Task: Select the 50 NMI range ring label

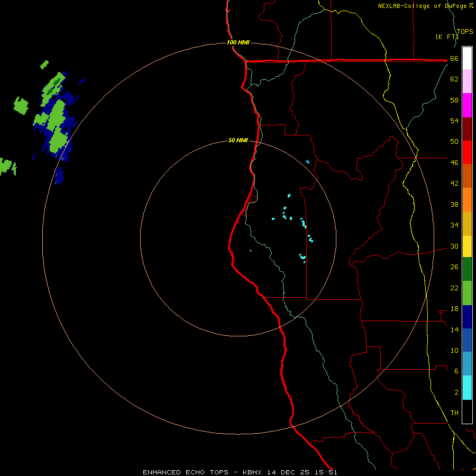Action: (x=238, y=140)
